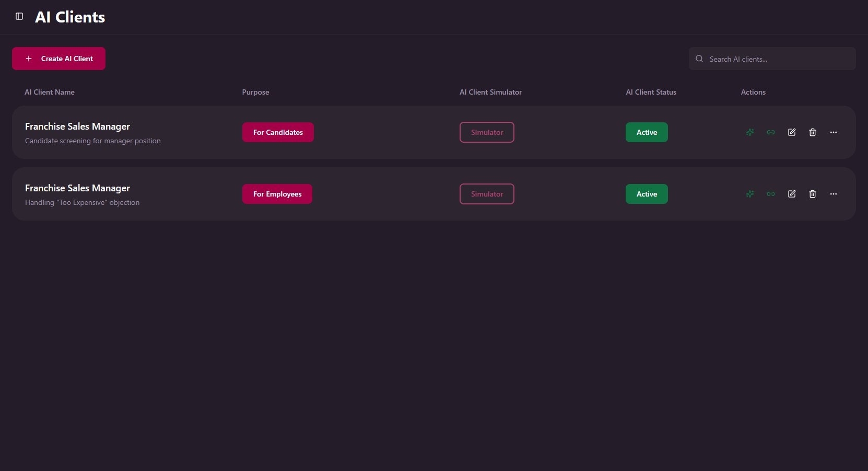Viewport: 868px width, 471px height.
Task: Open the ellipsis menu on the For Candidates row
Action: click(834, 132)
